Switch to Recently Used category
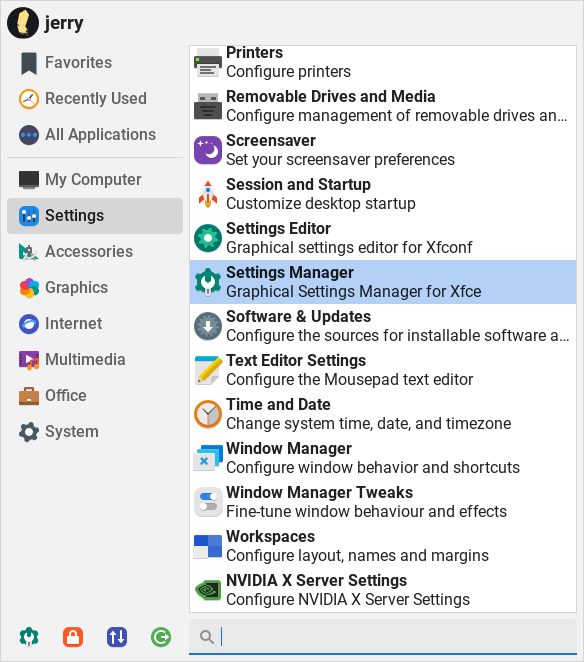584x662 pixels. (x=95, y=99)
